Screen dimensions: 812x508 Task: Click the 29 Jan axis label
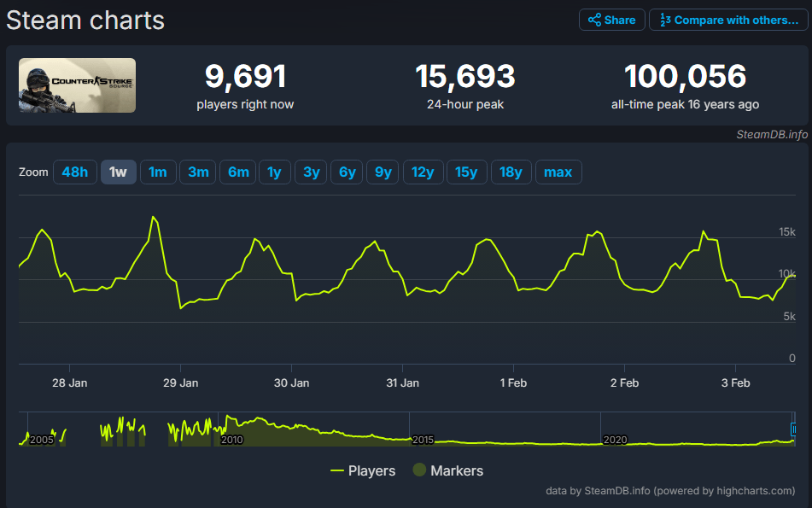[x=181, y=383]
